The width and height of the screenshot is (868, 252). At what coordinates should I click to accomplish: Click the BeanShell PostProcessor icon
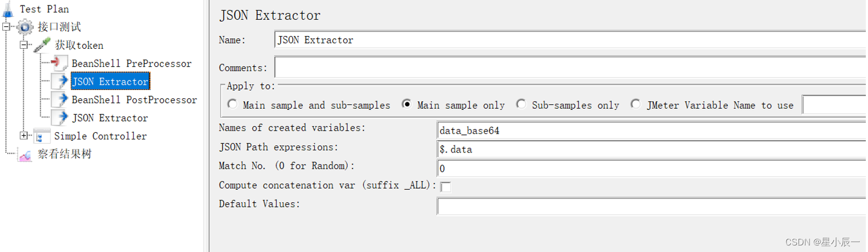pyautogui.click(x=60, y=99)
